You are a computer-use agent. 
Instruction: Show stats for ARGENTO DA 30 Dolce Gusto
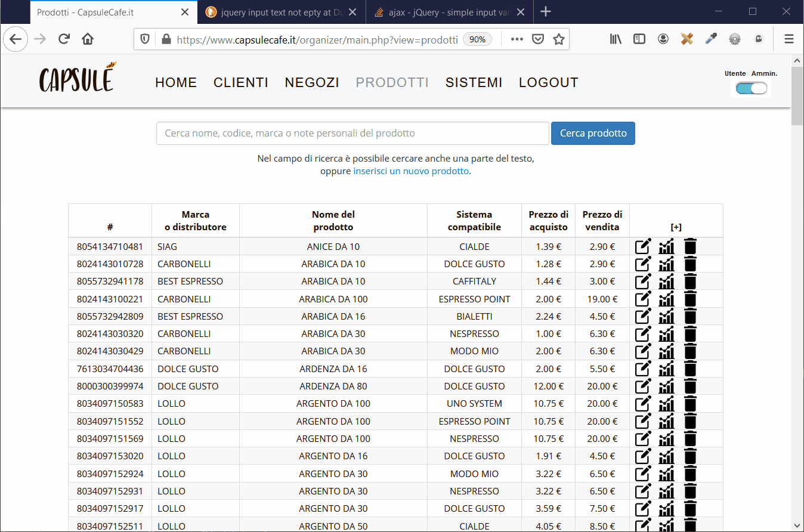click(x=666, y=508)
